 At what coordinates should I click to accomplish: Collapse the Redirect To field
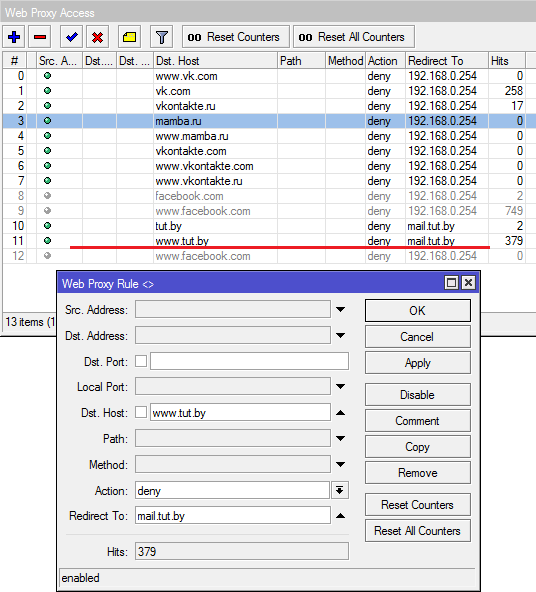click(x=340, y=516)
